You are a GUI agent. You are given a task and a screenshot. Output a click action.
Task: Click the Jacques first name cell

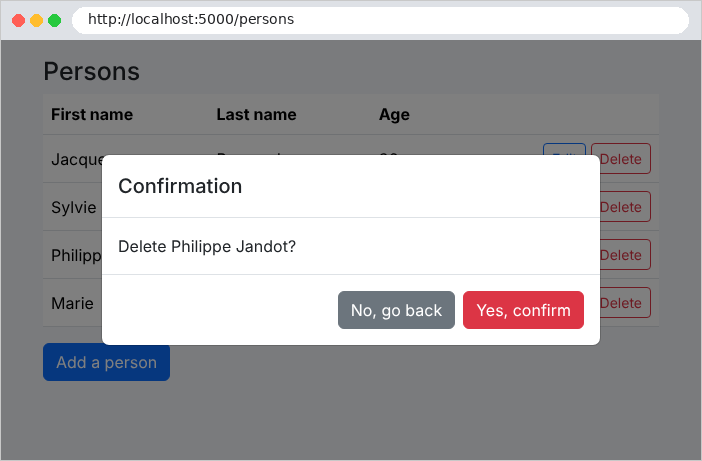coord(77,160)
